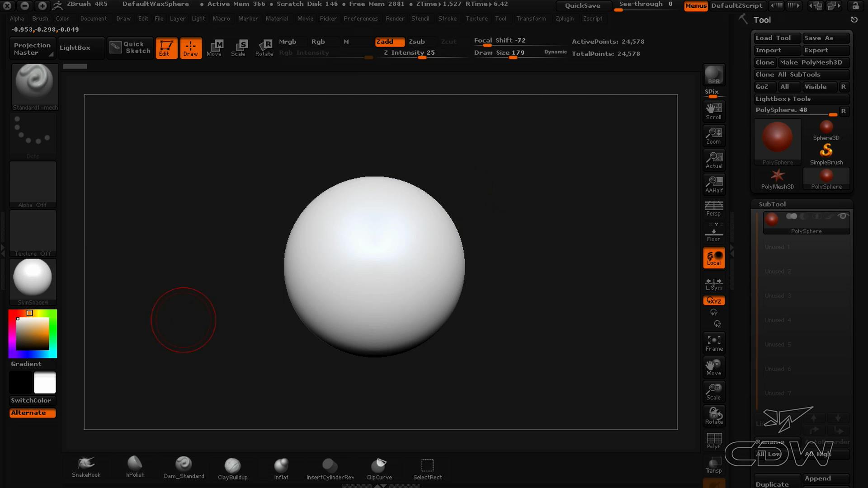Toggle Edit mode
Image resolution: width=868 pixels, height=488 pixels.
pos(166,48)
